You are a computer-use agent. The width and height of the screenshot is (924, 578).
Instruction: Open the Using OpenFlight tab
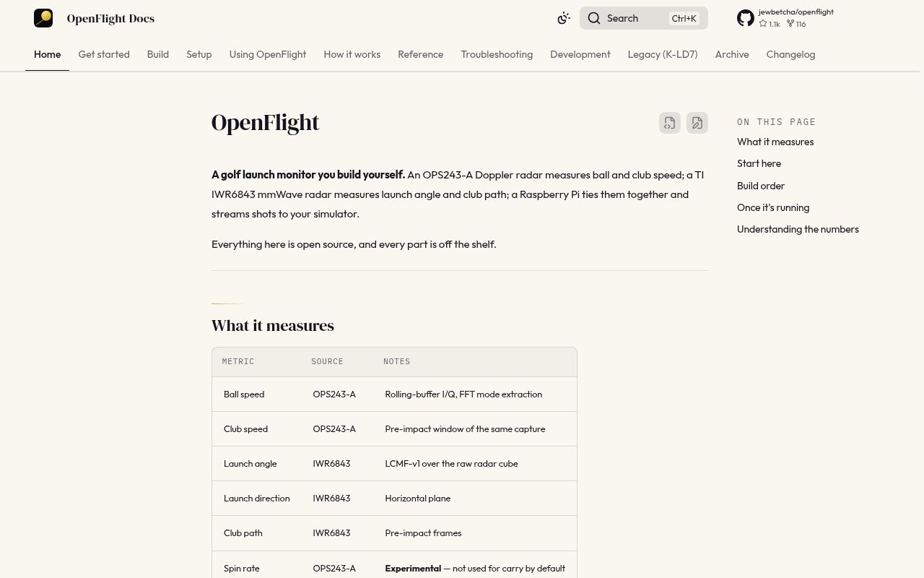(x=268, y=54)
